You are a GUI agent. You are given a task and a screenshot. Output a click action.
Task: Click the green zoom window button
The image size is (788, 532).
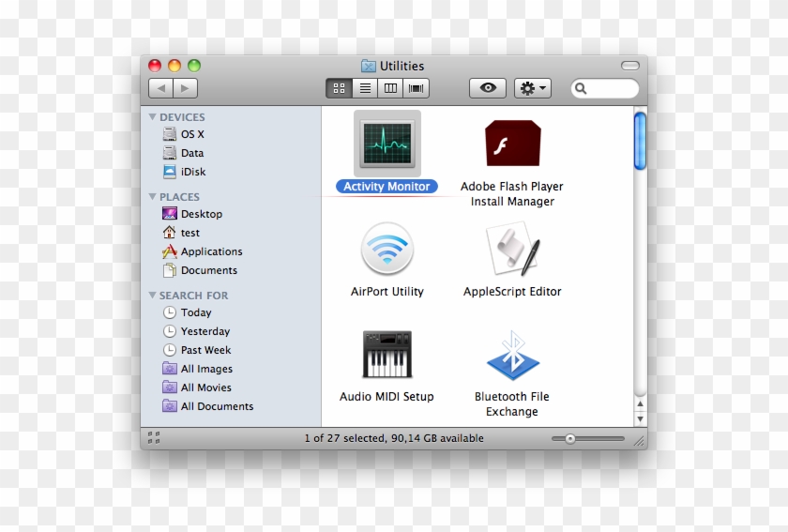click(194, 66)
